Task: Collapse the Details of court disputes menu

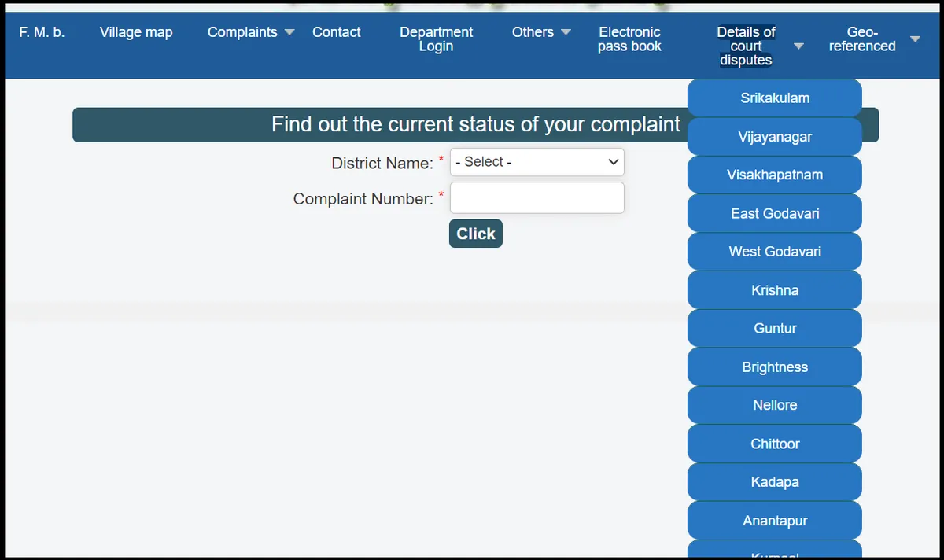Action: click(746, 46)
